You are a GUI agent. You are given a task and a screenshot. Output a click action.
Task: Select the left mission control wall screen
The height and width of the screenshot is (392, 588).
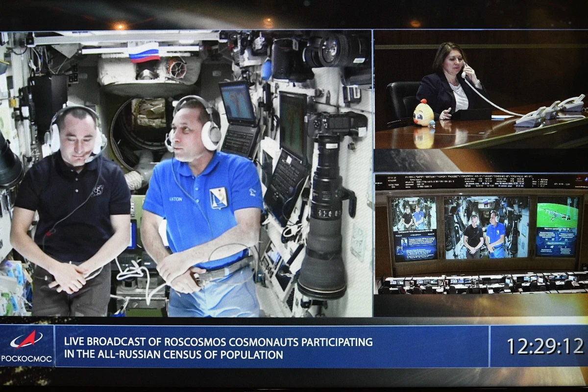coord(414,228)
